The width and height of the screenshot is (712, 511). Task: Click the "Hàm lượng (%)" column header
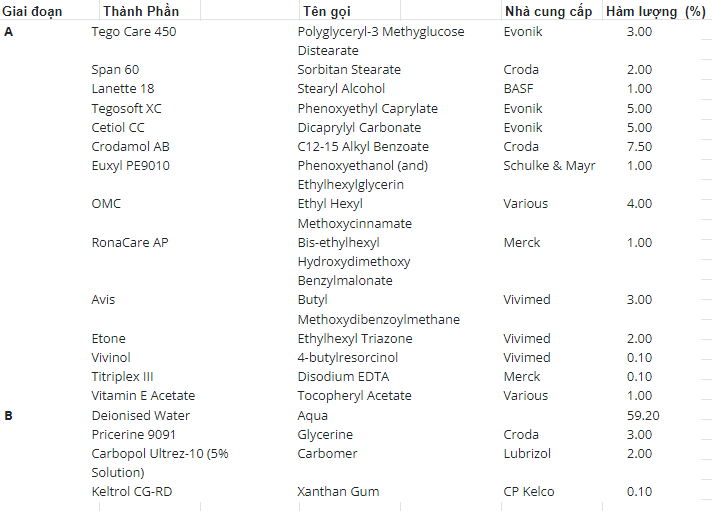pos(654,11)
